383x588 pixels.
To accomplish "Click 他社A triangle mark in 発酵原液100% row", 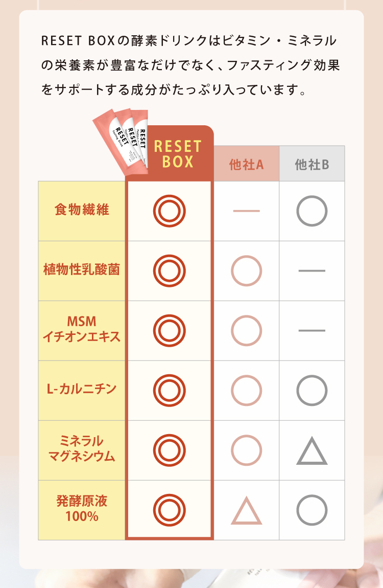I will [247, 511].
